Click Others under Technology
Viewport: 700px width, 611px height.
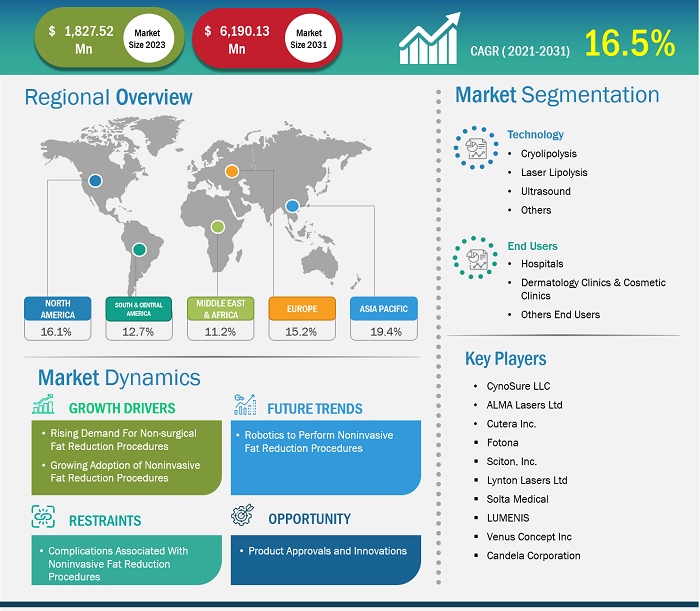(x=536, y=210)
